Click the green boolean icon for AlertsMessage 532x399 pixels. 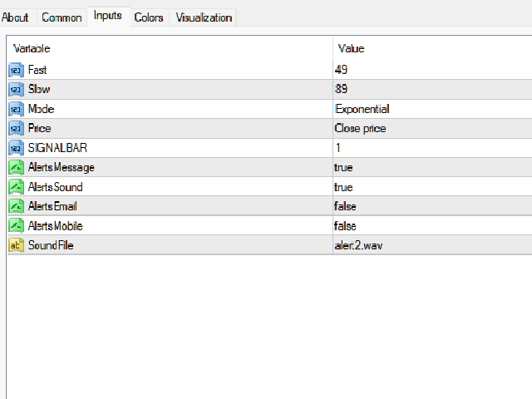(16, 167)
